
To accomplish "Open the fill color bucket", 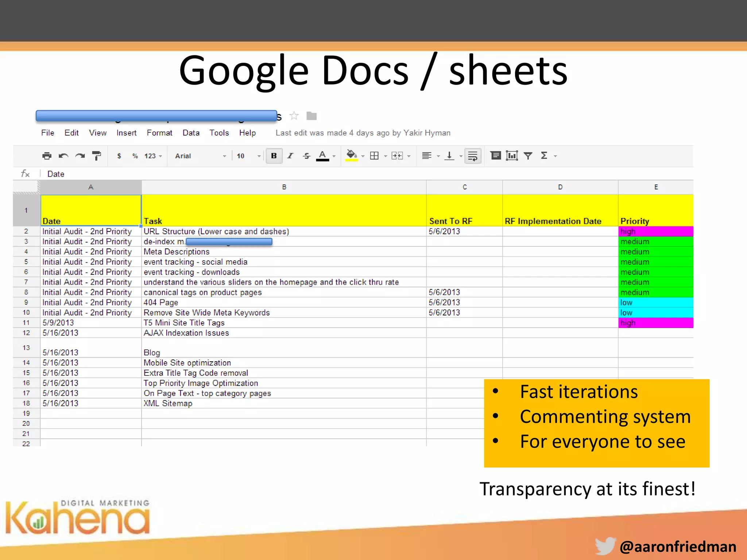I will [x=351, y=156].
